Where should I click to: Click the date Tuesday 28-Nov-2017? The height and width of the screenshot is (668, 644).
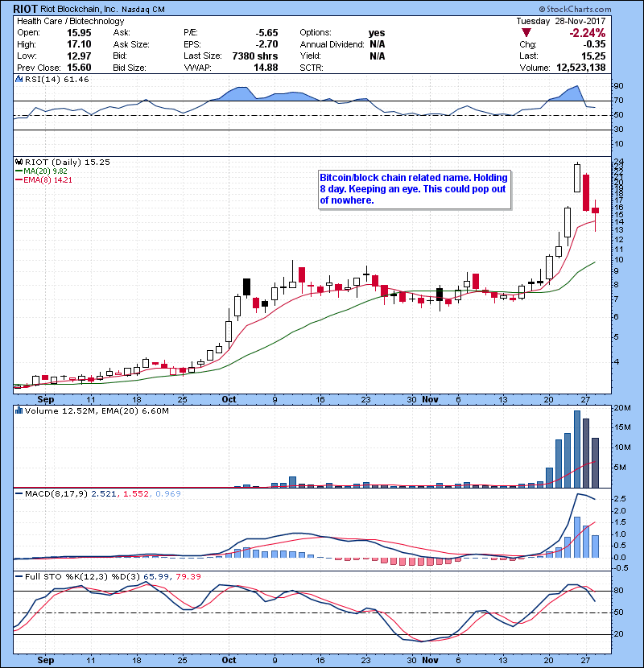(560, 21)
